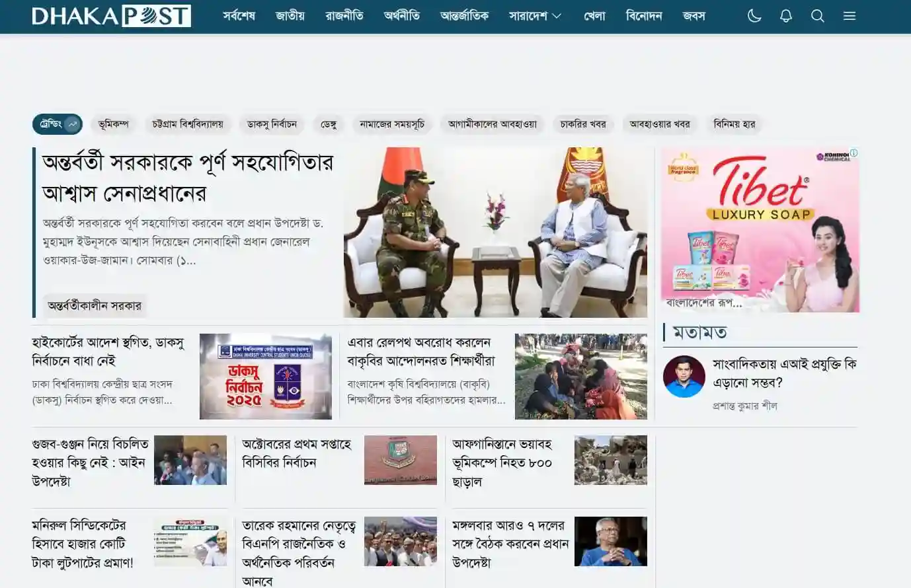Open the hamburger navigation menu
The width and height of the screenshot is (911, 588).
pyautogui.click(x=850, y=16)
